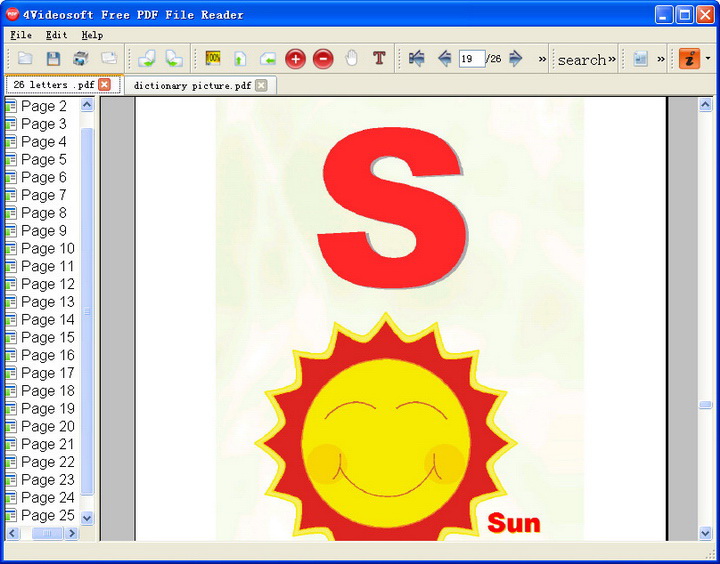Select the hand pan tool
This screenshot has width=720, height=564.
(351, 59)
